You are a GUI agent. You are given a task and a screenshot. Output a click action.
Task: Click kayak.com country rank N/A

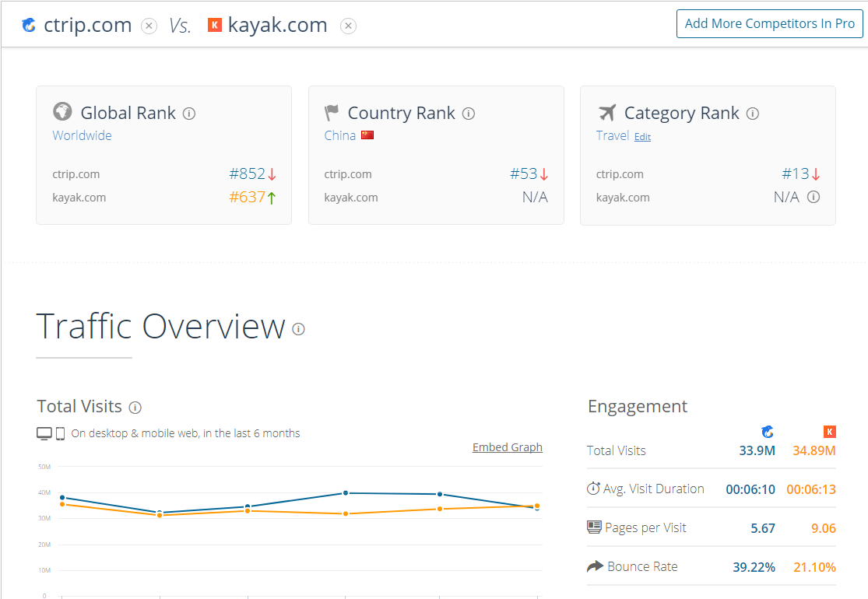[535, 197]
